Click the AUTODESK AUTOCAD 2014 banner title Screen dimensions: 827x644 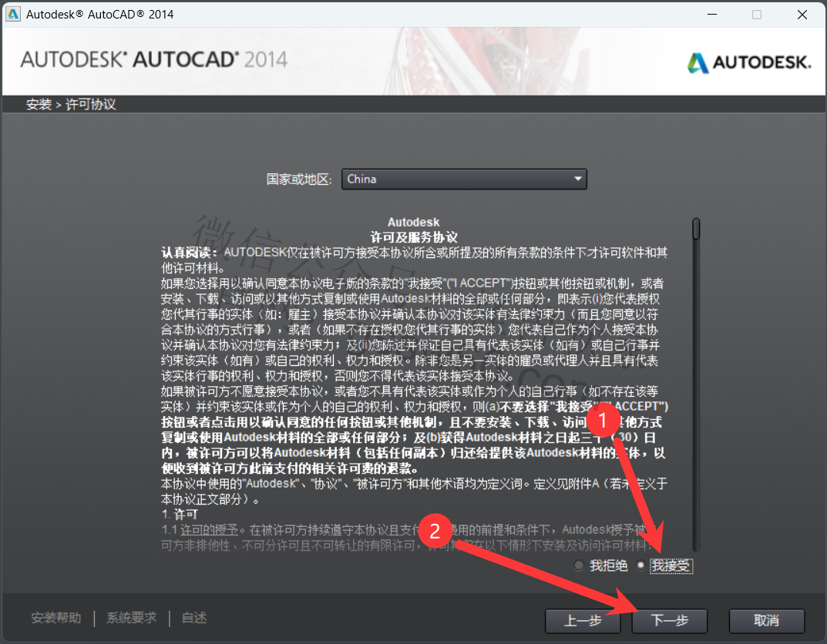pos(153,59)
